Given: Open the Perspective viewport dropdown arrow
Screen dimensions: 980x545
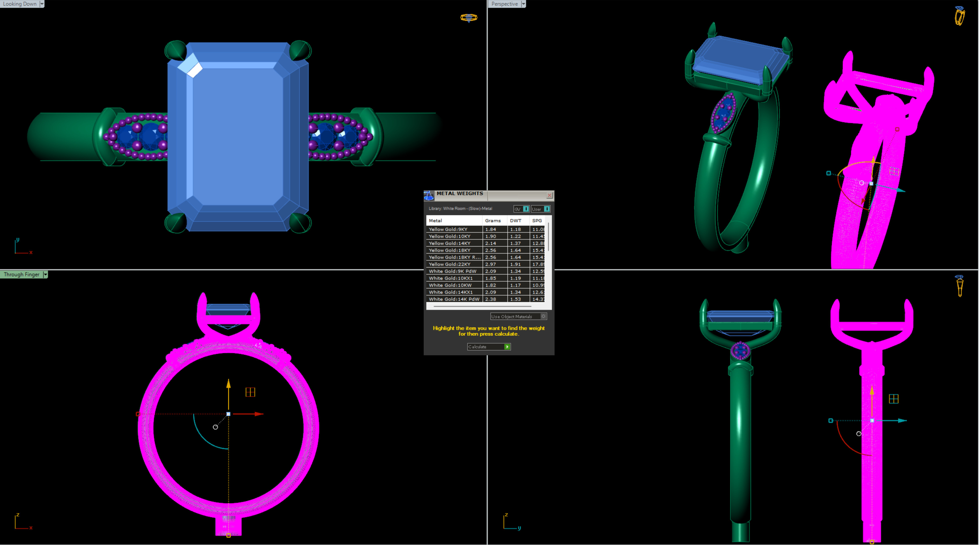Looking at the screenshot, I should [523, 4].
